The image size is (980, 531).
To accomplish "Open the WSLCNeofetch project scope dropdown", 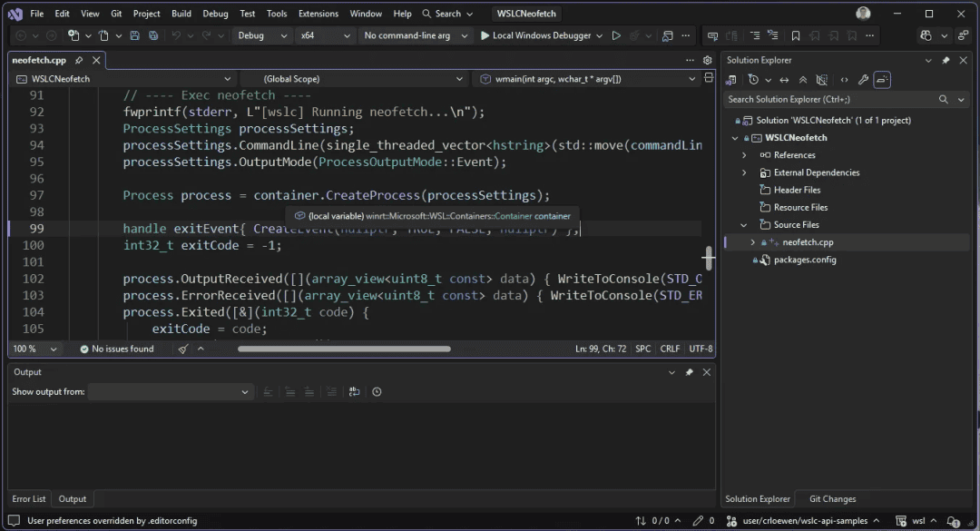I will [x=123, y=79].
